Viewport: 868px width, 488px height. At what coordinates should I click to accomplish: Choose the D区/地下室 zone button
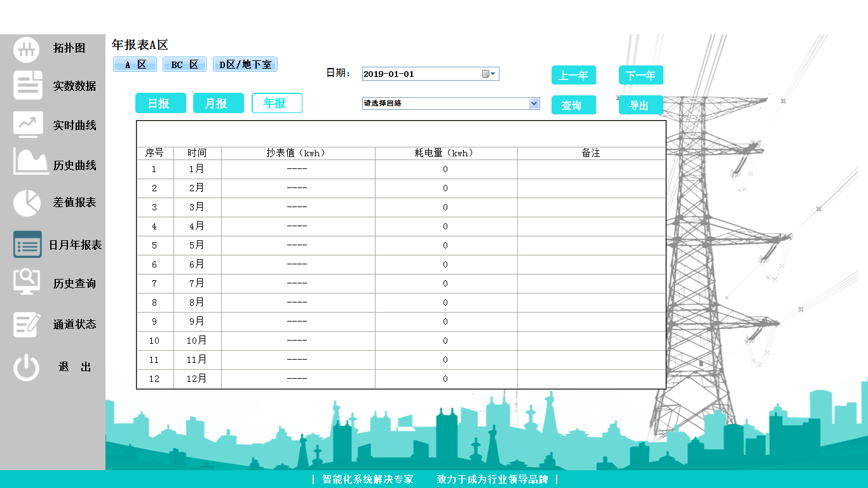click(245, 65)
